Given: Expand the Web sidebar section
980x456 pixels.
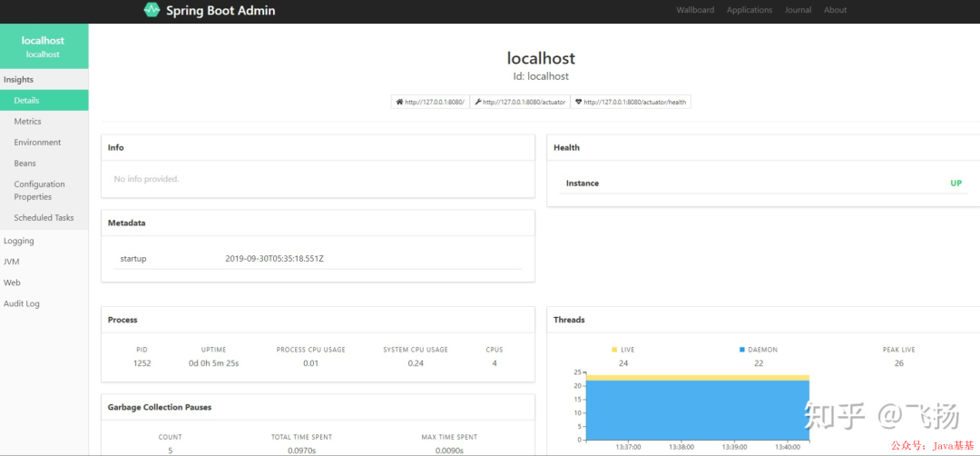Looking at the screenshot, I should point(44,283).
